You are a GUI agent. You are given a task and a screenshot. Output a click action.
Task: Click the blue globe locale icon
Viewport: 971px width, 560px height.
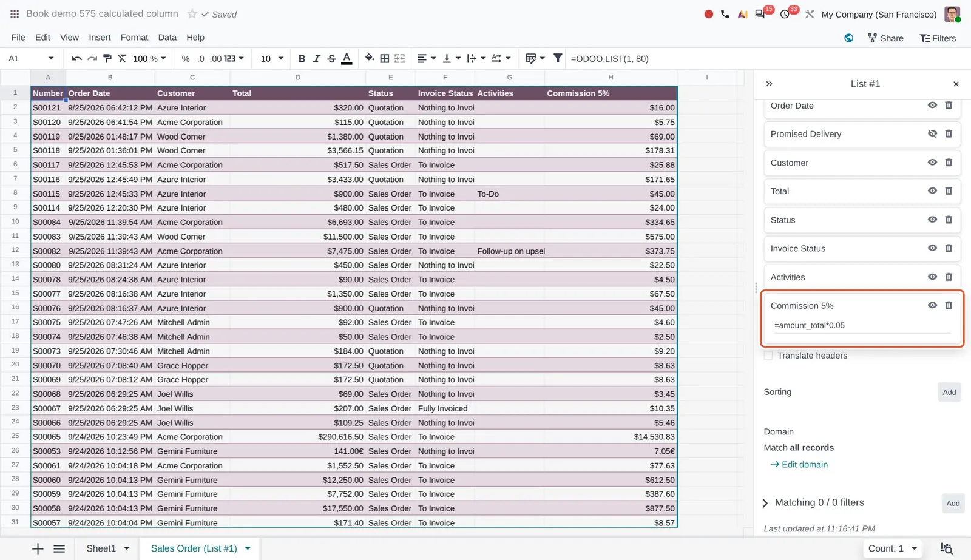849,38
